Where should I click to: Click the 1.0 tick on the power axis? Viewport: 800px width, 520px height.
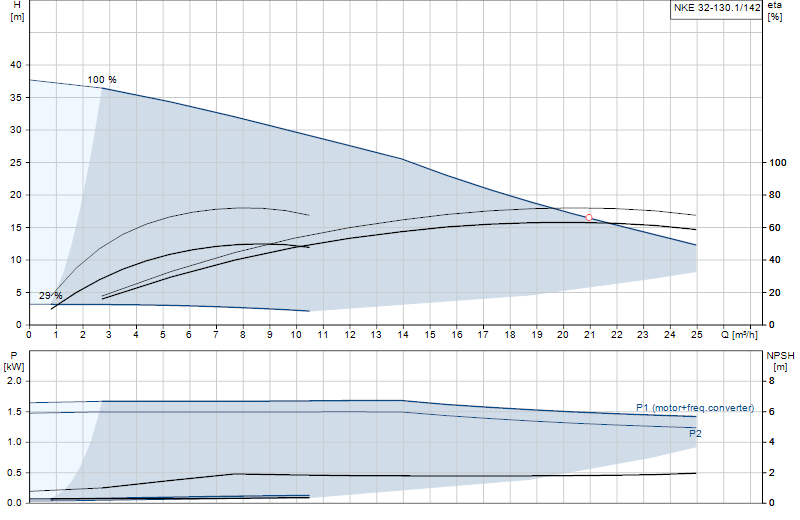pos(14,442)
